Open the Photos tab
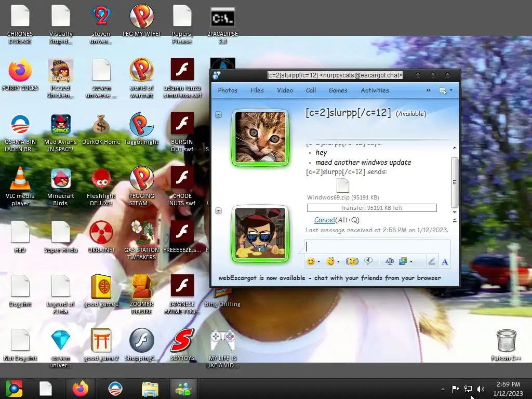The height and width of the screenshot is (399, 532). (228, 90)
